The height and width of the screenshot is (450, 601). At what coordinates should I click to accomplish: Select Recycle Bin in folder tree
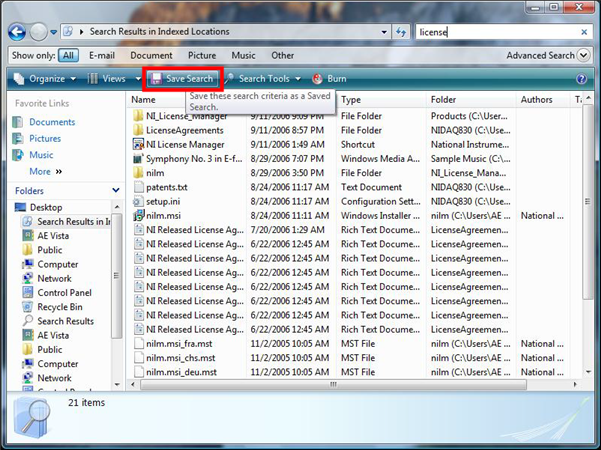tap(59, 307)
